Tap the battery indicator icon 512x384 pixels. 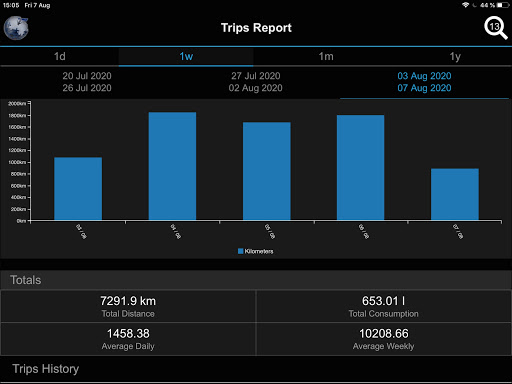(x=503, y=5)
